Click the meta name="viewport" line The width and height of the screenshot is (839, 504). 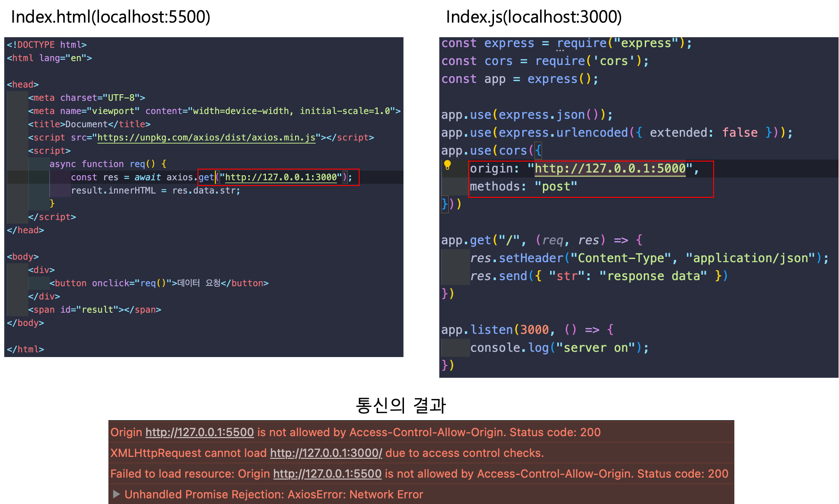214,111
